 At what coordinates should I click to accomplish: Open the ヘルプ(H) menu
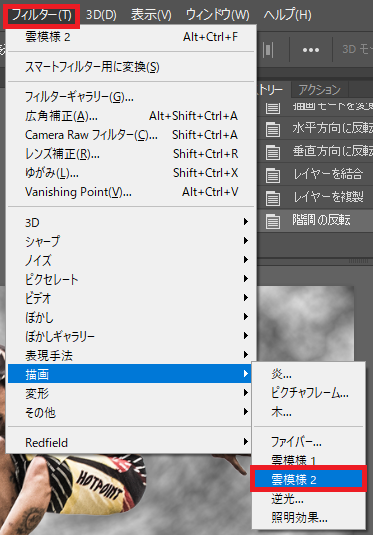287,15
